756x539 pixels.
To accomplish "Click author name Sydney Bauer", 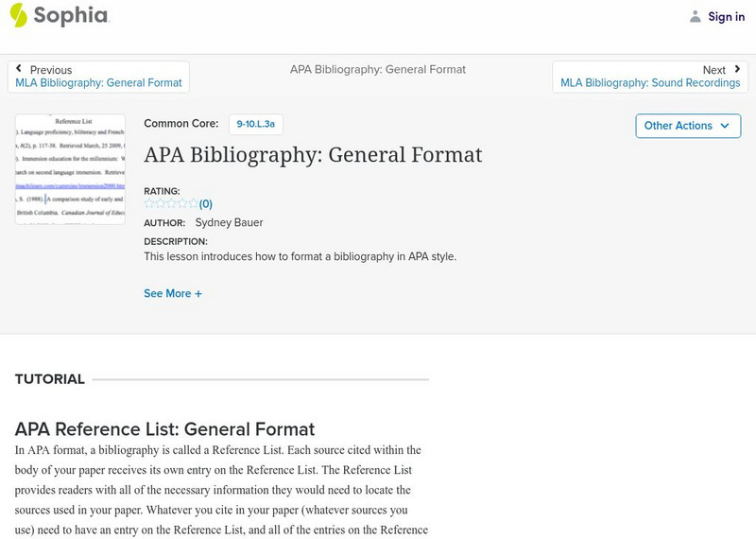I will [x=229, y=223].
